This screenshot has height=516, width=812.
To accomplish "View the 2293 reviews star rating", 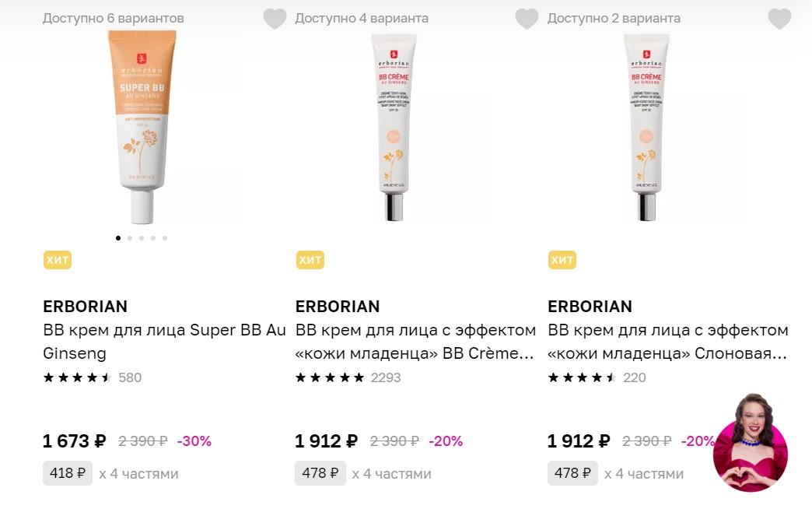I will tap(330, 378).
